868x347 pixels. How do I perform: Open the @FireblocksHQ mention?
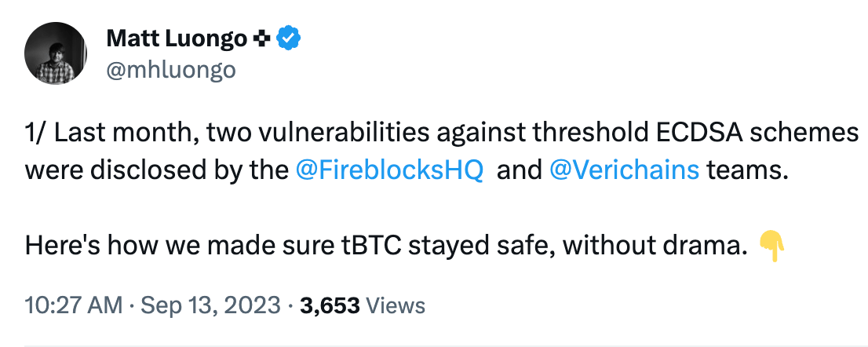(x=389, y=170)
